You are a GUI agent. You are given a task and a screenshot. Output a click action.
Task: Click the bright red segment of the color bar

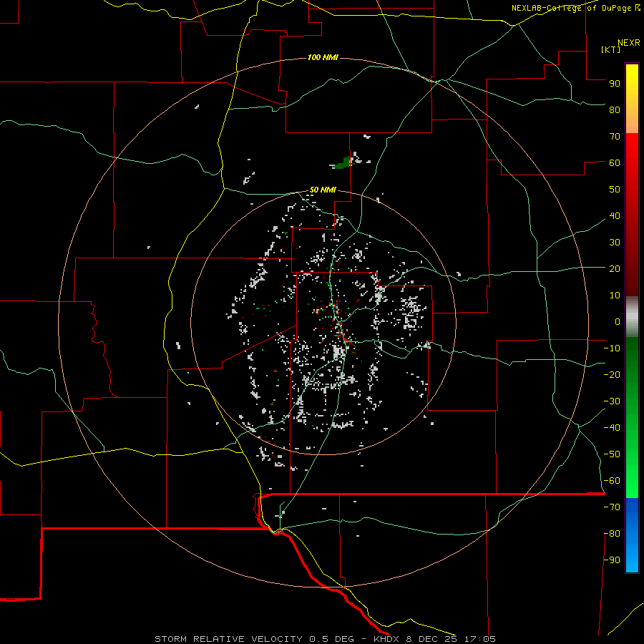coord(632,156)
